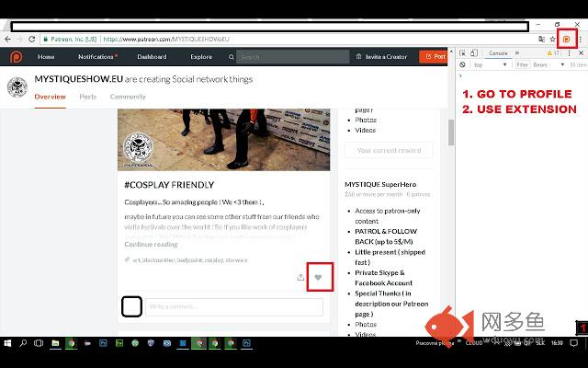
Task: Click the console prompt chevron
Action: [x=461, y=75]
